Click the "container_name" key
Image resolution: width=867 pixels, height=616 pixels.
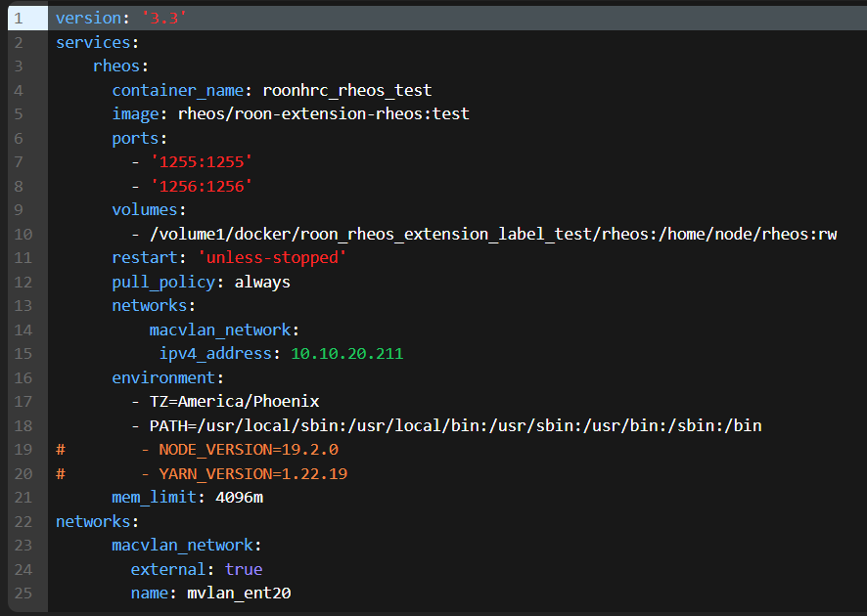click(x=178, y=91)
